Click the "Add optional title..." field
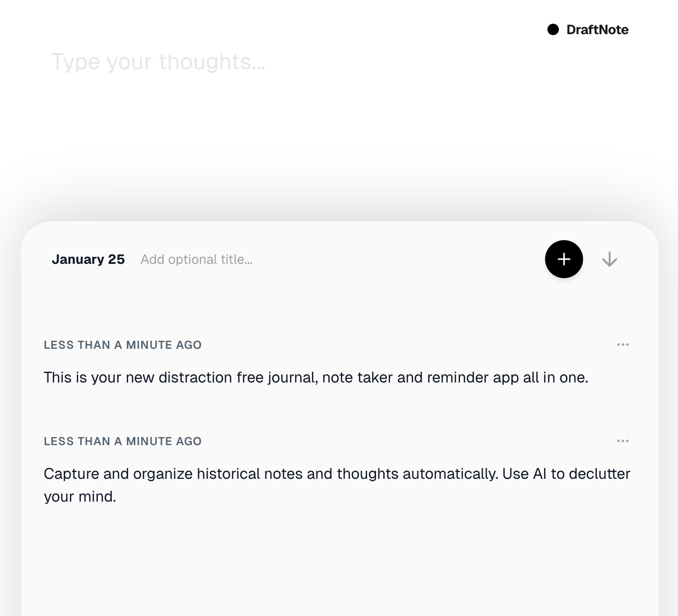The width and height of the screenshot is (678, 616). tap(196, 260)
